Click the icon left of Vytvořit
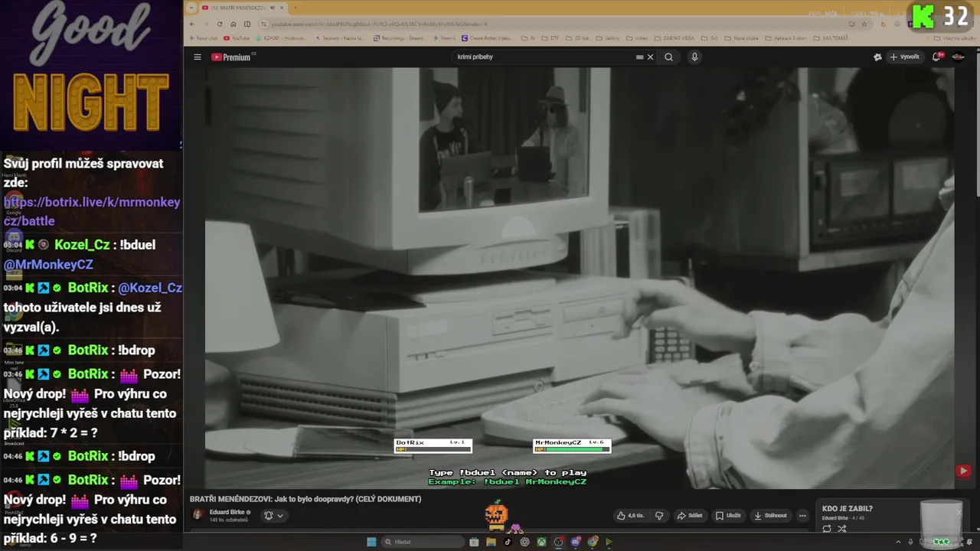980x551 pixels. 877,57
